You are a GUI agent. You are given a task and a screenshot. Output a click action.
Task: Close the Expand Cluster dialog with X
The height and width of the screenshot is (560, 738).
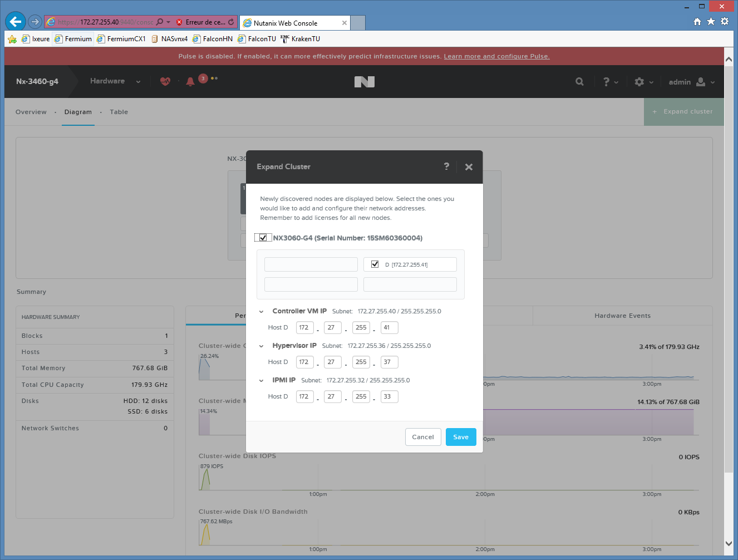click(x=469, y=167)
